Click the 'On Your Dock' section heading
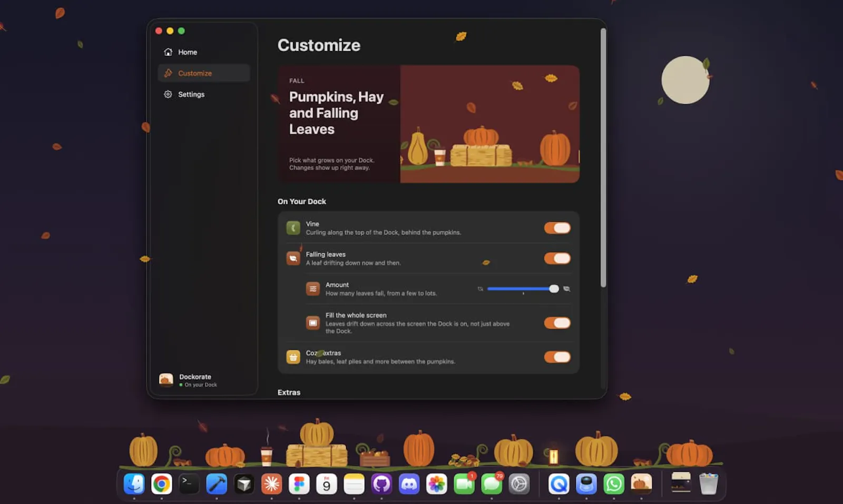Screen dimensions: 843x504 point(302,201)
